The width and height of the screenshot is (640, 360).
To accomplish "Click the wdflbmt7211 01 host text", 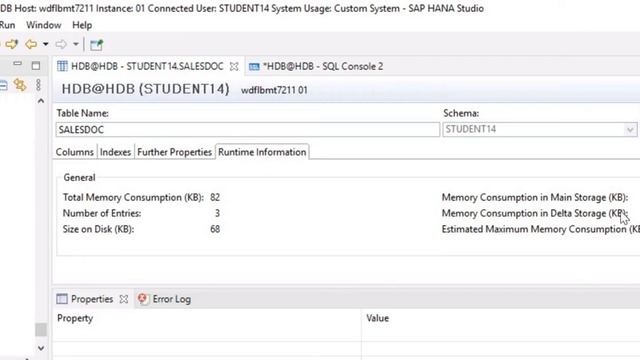I will [x=274, y=90].
